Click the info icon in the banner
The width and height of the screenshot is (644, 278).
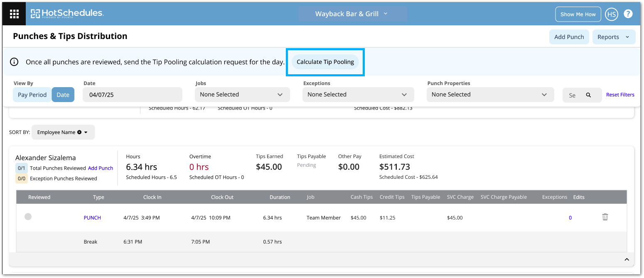(x=14, y=62)
